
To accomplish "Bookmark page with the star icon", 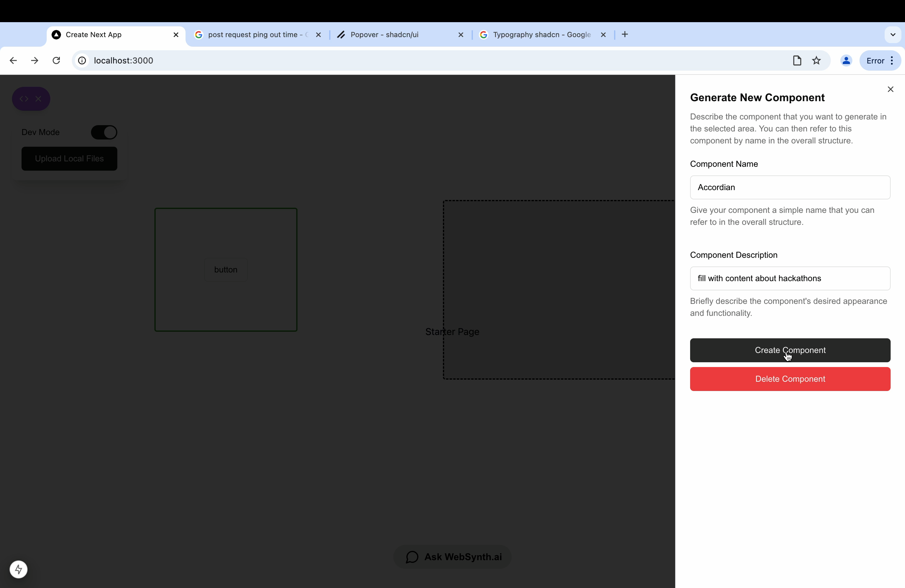I will tap(816, 60).
